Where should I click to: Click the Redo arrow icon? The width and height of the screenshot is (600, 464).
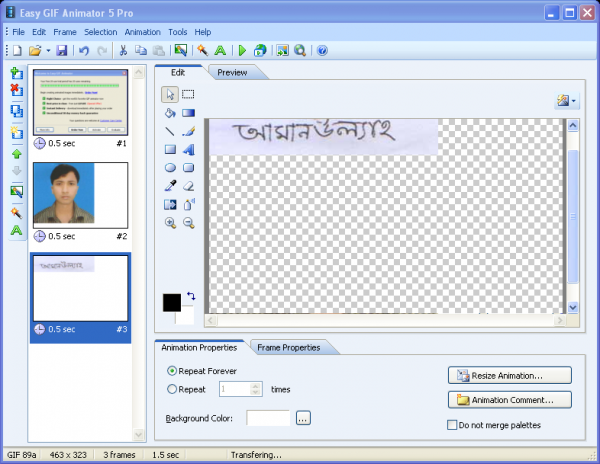(102, 50)
